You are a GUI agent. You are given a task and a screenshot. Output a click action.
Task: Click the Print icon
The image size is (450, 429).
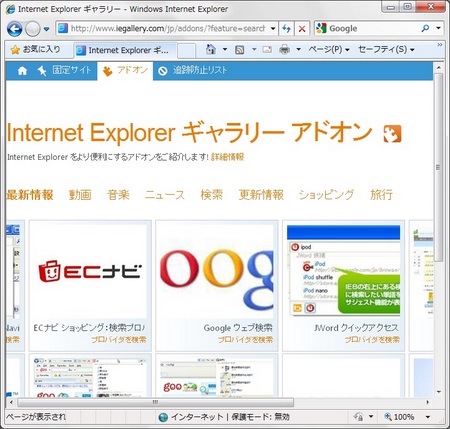tap(284, 50)
